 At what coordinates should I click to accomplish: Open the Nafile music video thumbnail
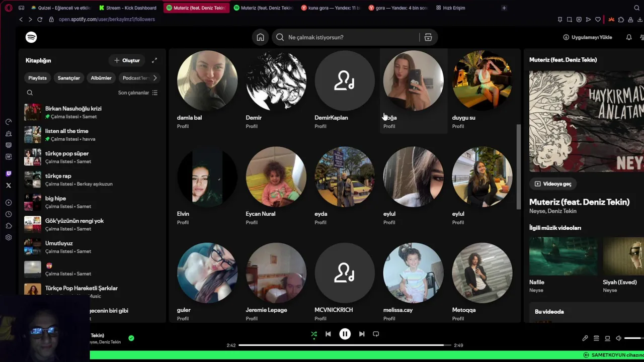562,256
